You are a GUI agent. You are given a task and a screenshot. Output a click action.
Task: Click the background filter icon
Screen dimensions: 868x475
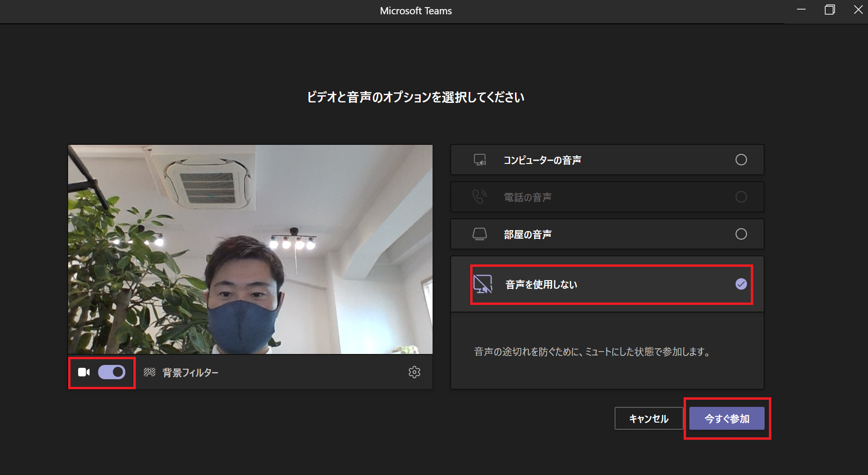[x=150, y=372]
